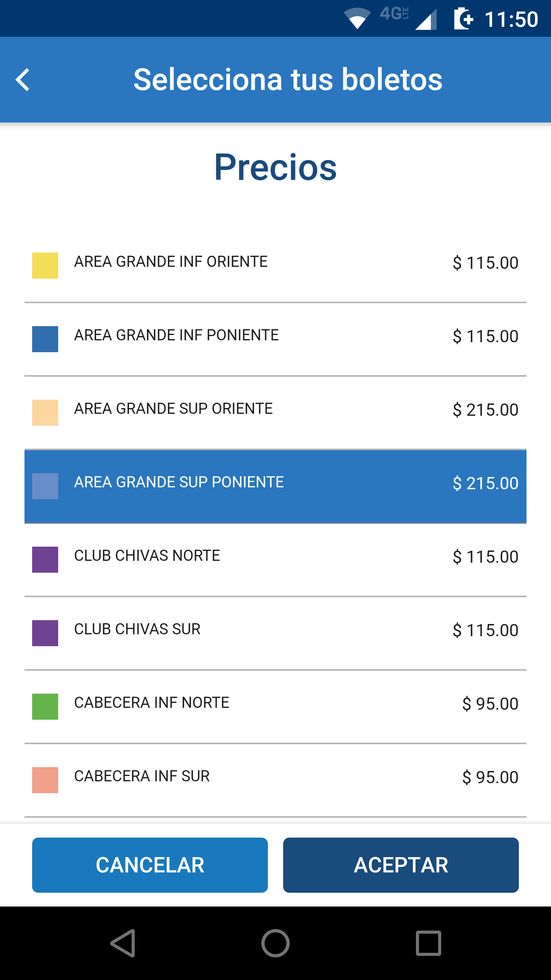Select AREA GRANDE INF PONIENTE row
Viewport: 551px width, 980px height.
[x=275, y=339]
